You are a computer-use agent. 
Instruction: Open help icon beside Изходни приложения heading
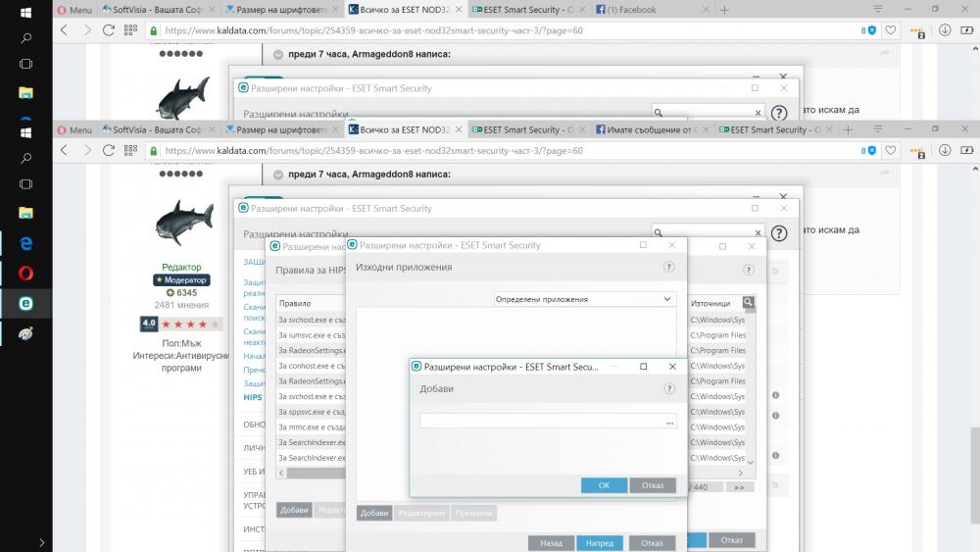click(668, 267)
